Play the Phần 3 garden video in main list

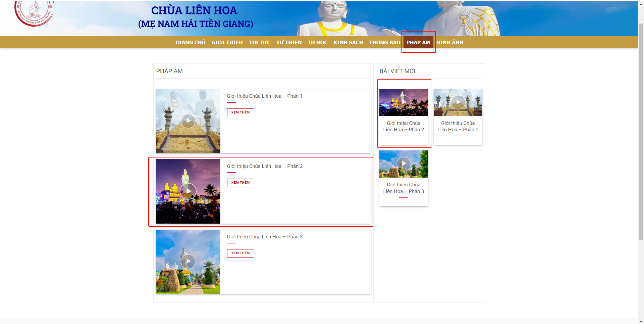coord(188,262)
